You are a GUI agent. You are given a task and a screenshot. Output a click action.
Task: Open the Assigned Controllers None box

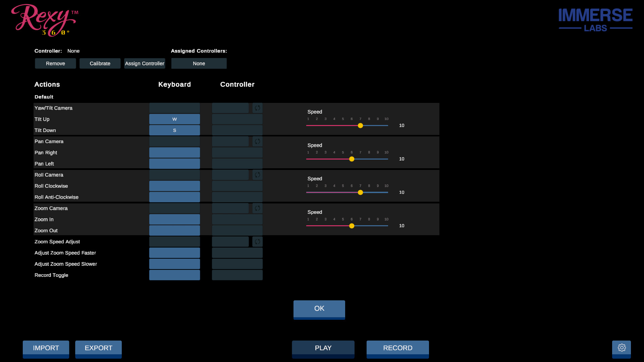click(x=199, y=63)
